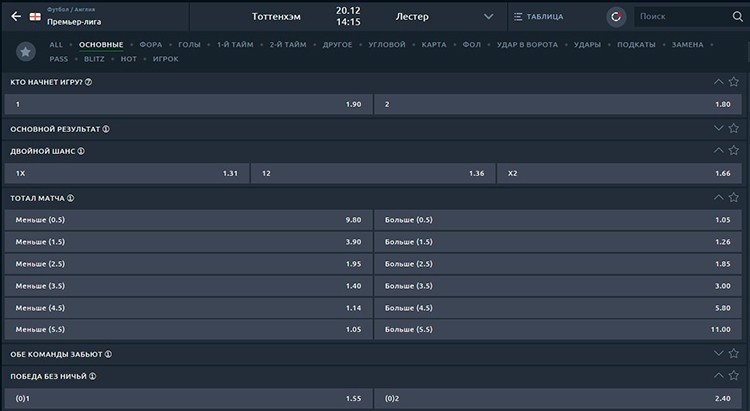Select Больше (2.5) at 1.85
750x411 pixels.
tap(558, 264)
